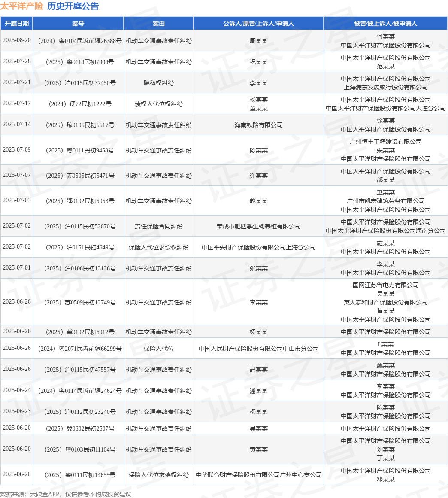Click defendant 中国太平洋财产保险股份有限公司大连分公司
Image resolution: width=448 pixels, height=498 pixels.
tap(385, 108)
